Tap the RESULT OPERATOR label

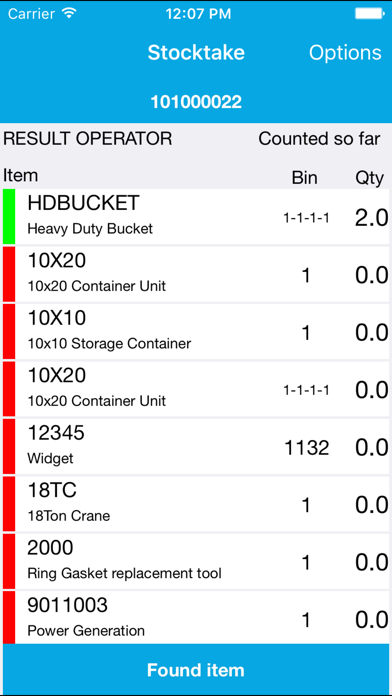pyautogui.click(x=87, y=138)
